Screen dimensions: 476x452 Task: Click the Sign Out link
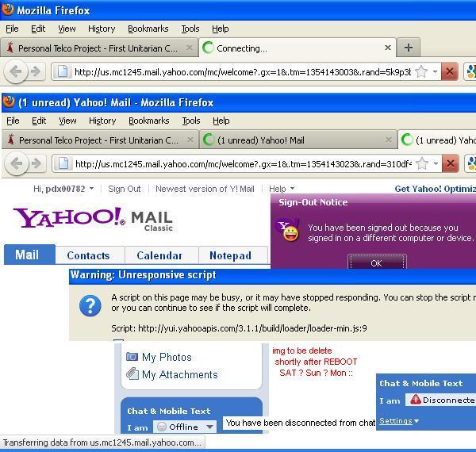click(124, 189)
